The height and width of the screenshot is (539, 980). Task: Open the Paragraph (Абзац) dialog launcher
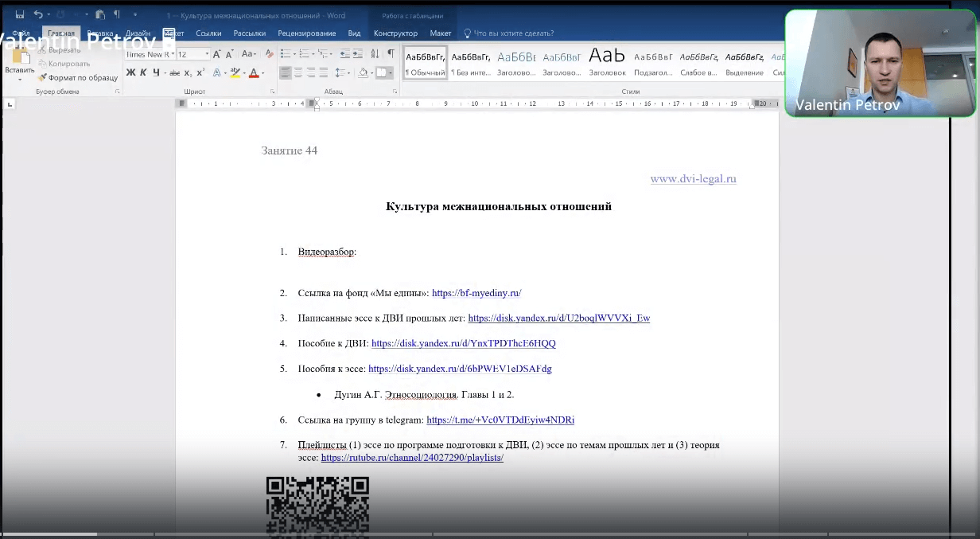point(395,92)
